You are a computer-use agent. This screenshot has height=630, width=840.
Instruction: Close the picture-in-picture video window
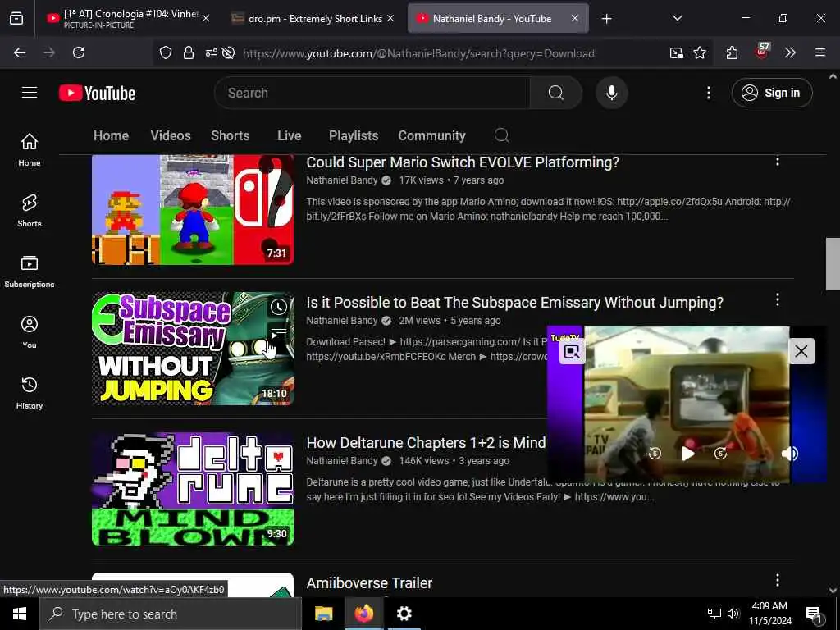coord(801,351)
